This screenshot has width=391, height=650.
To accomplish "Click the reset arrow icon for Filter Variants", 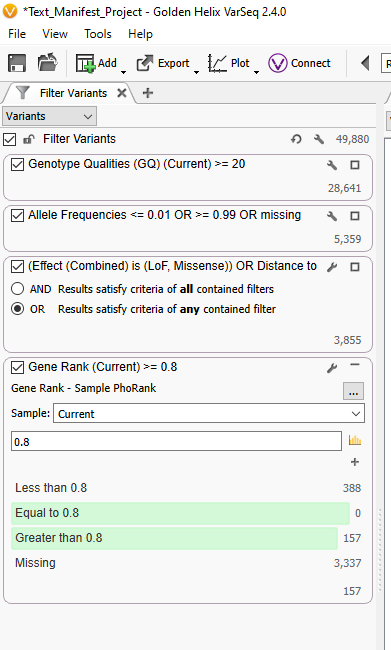I will tap(296, 139).
